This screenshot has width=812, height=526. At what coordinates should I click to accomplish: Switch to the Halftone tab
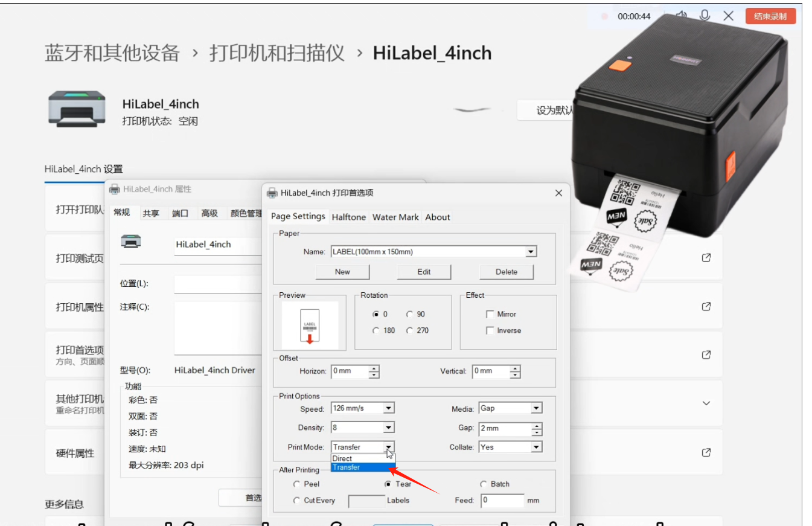coord(348,217)
